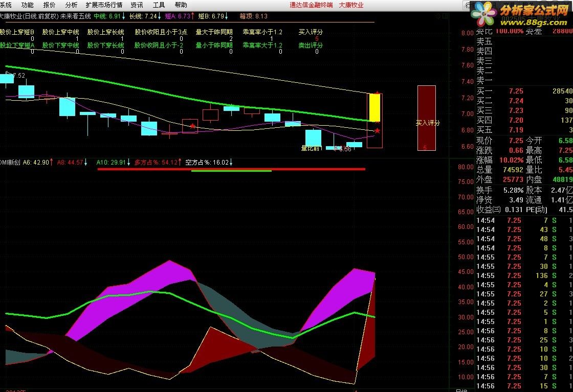Click the 量比前 annotation on chart
Image resolution: width=573 pixels, height=392 pixels.
click(x=312, y=148)
